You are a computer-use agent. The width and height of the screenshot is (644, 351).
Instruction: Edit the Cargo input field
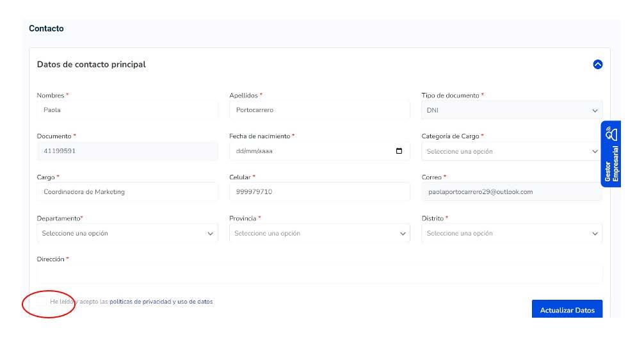tap(127, 192)
